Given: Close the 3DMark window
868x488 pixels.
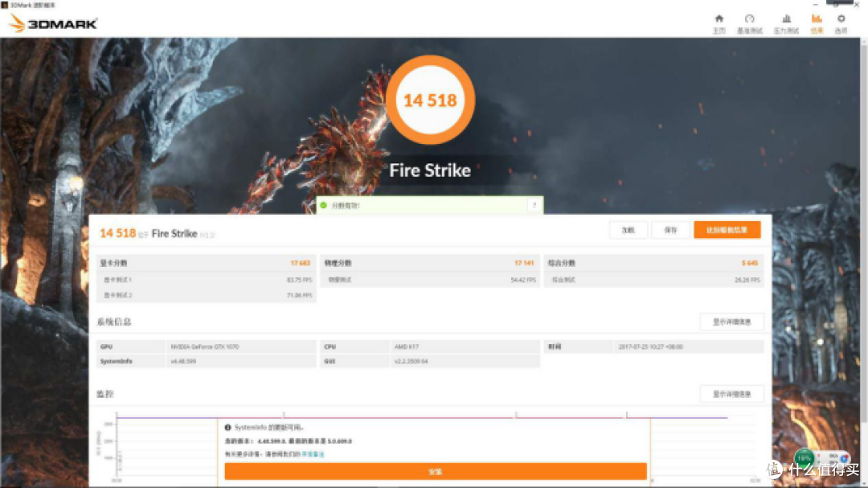Looking at the screenshot, I should coord(857,5).
